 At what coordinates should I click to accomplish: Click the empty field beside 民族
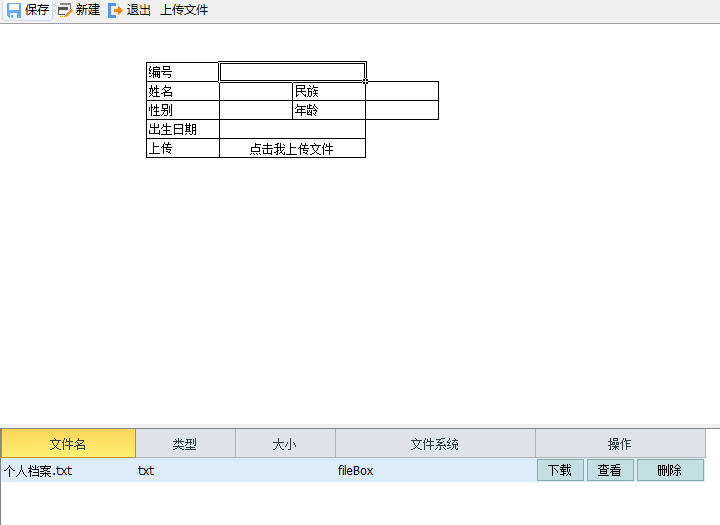(x=402, y=91)
